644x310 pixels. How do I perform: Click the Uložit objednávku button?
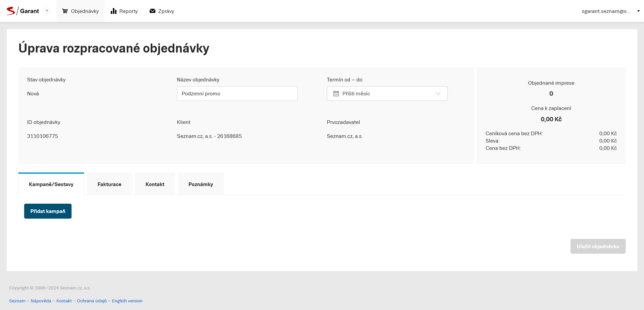tap(598, 246)
